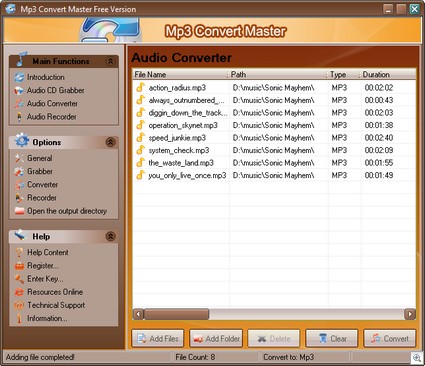Viewport: 425px width, 366px height.
Task: Click the scrollbar left arrow
Action: tap(138, 314)
